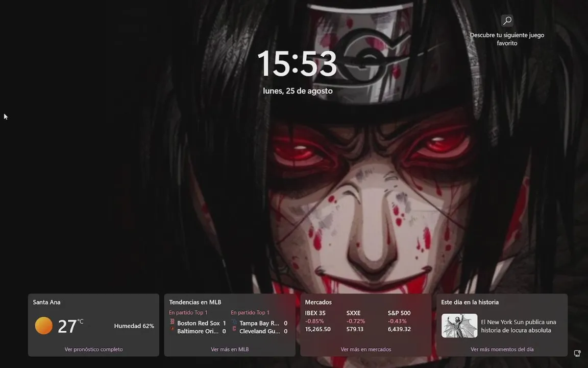Select the S&P 500 index label
Viewport: 588px width, 368px height.
click(399, 313)
